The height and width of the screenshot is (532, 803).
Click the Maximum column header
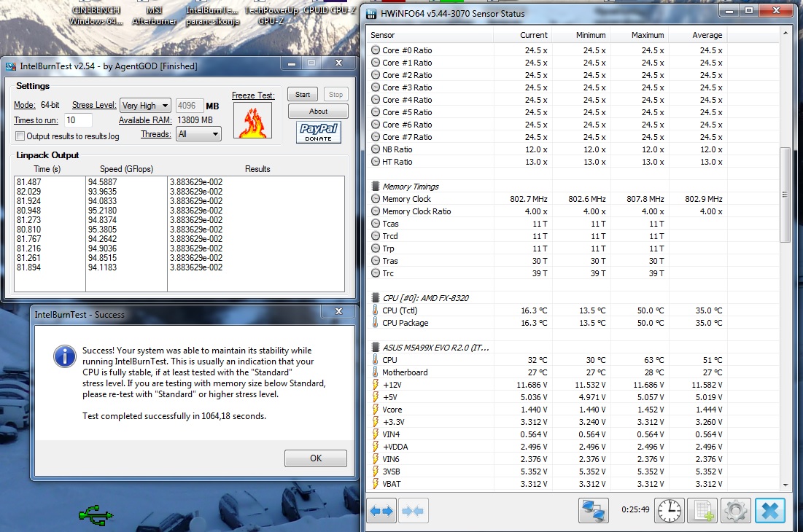click(x=640, y=35)
